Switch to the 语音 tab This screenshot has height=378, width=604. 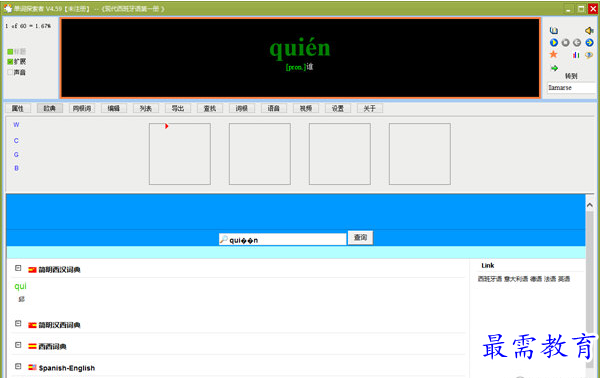pos(273,108)
